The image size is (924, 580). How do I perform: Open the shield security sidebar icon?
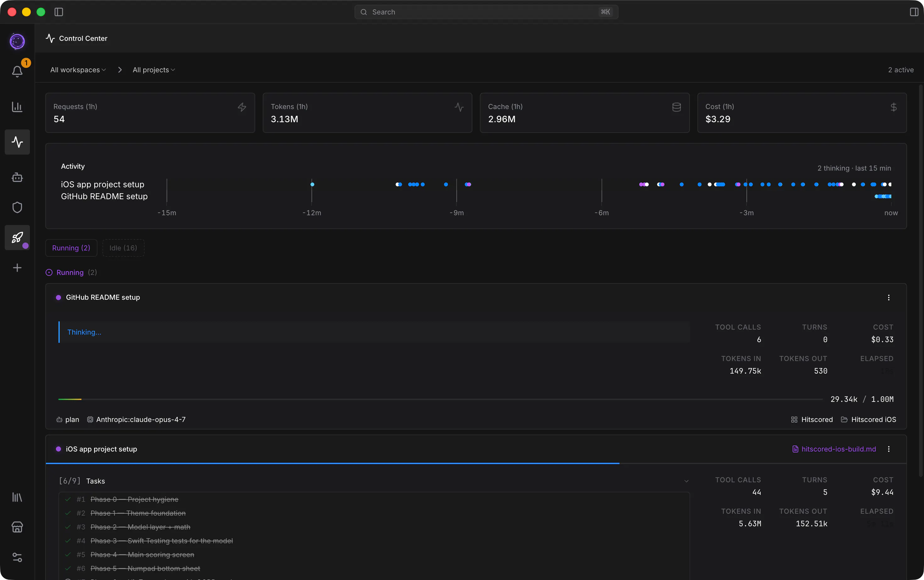tap(17, 207)
